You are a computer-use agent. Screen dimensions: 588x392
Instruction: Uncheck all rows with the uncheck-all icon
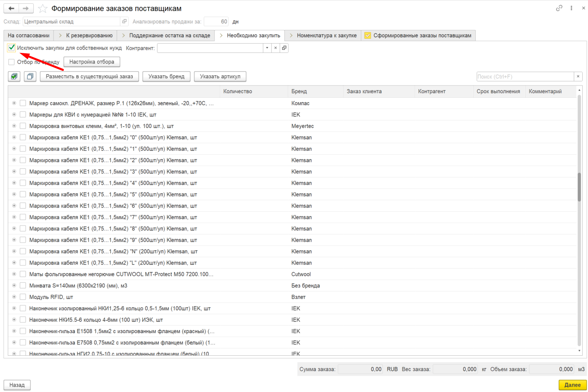coord(30,77)
